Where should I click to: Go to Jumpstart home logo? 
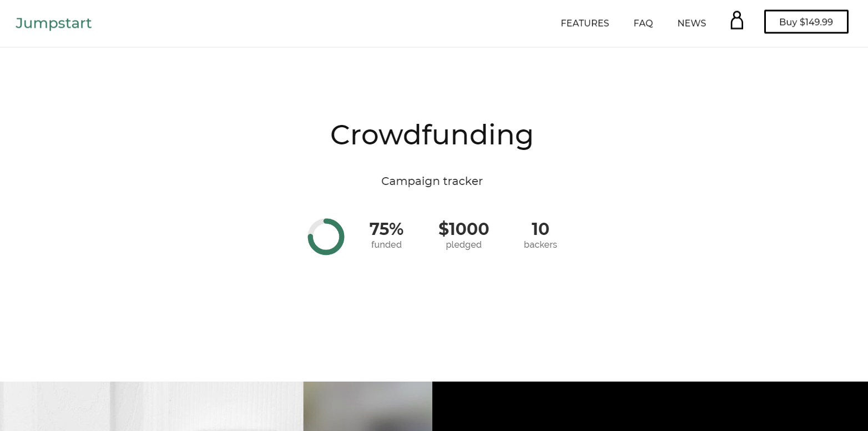54,23
